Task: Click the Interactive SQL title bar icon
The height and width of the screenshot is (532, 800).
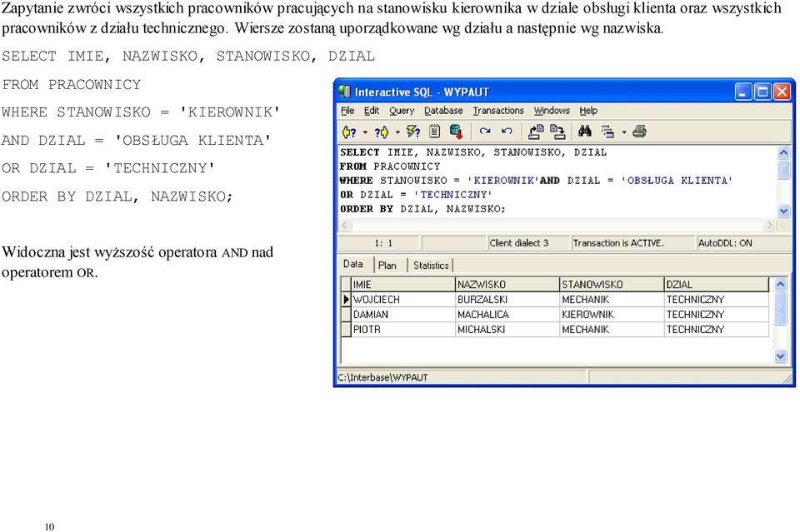Action: click(x=344, y=92)
